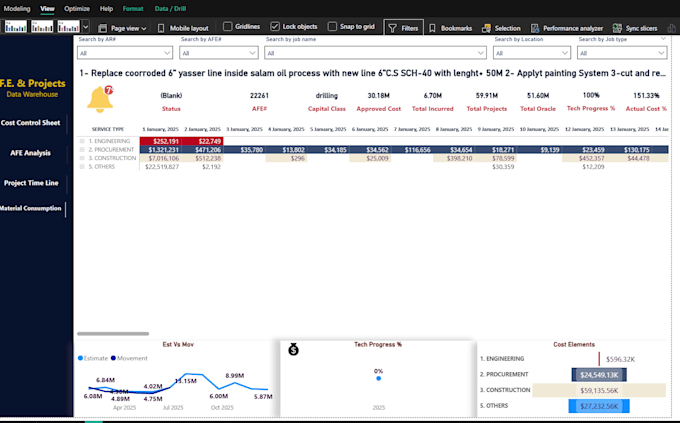This screenshot has height=423, width=680.
Task: Expand the 1. ENGINEERING matrix row
Action: (x=82, y=141)
